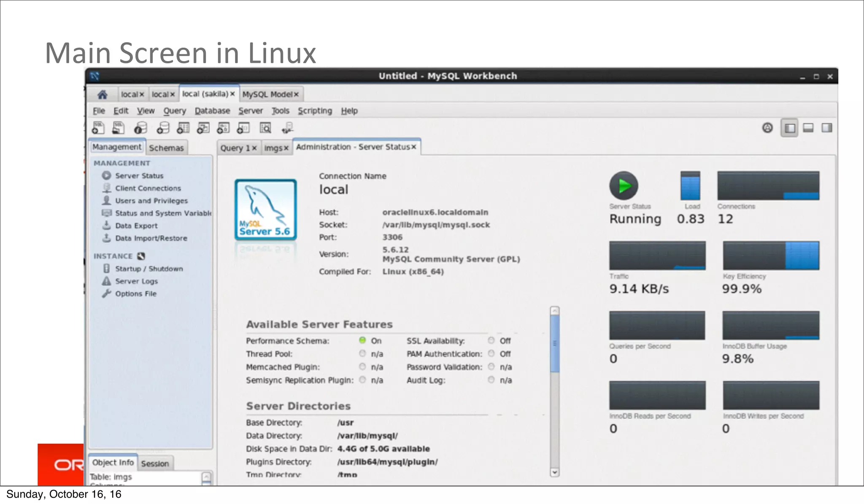This screenshot has height=504, width=864.
Task: Go to the Home screen tab
Action: point(102,94)
